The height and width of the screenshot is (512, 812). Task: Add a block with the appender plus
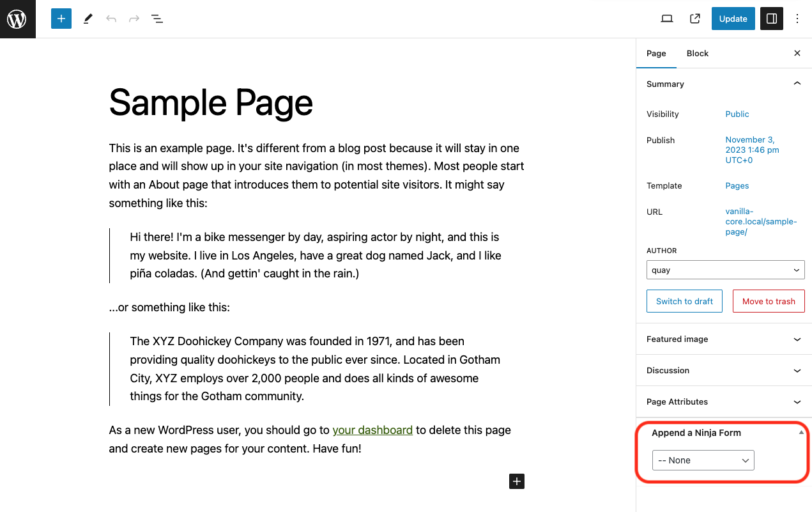516,481
